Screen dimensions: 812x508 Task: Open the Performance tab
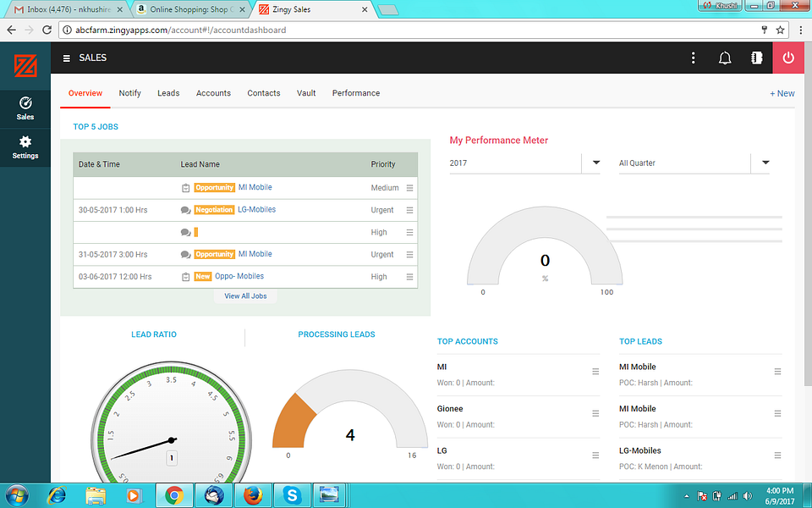[x=356, y=93]
